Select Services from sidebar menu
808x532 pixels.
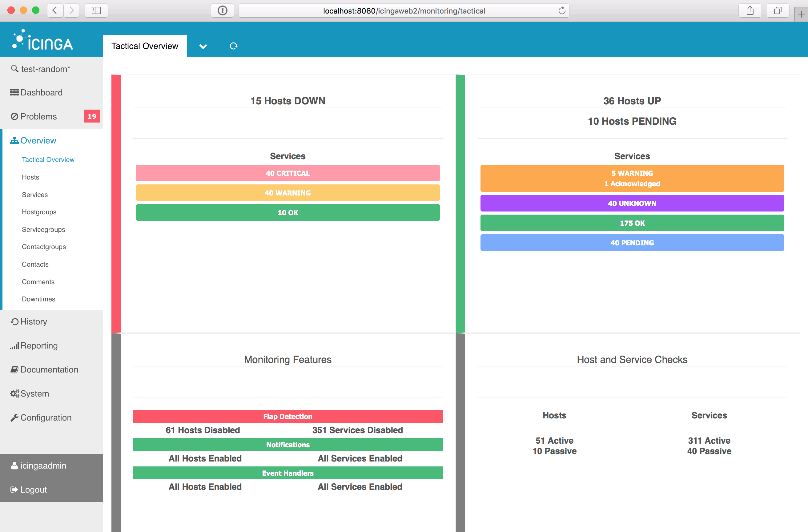tap(34, 194)
